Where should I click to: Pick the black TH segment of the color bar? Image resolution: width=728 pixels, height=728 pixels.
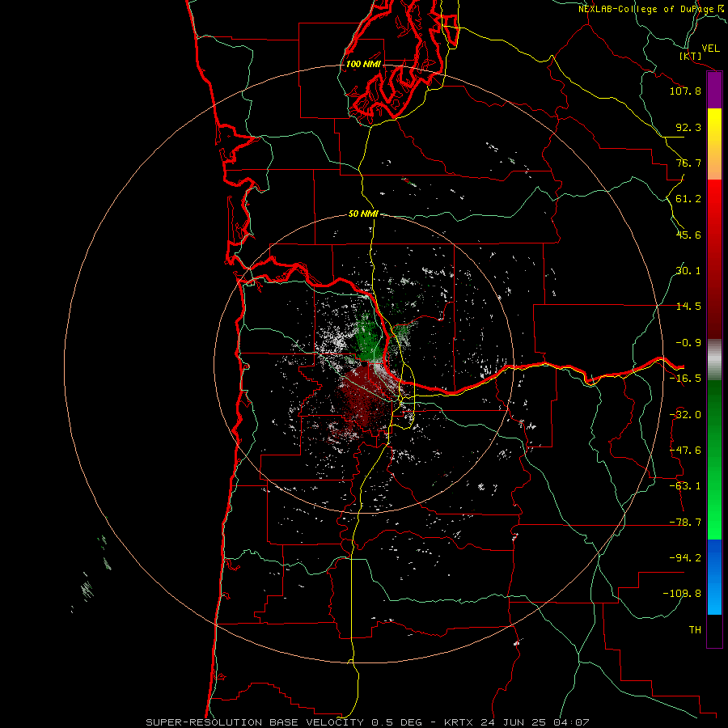pos(714,630)
